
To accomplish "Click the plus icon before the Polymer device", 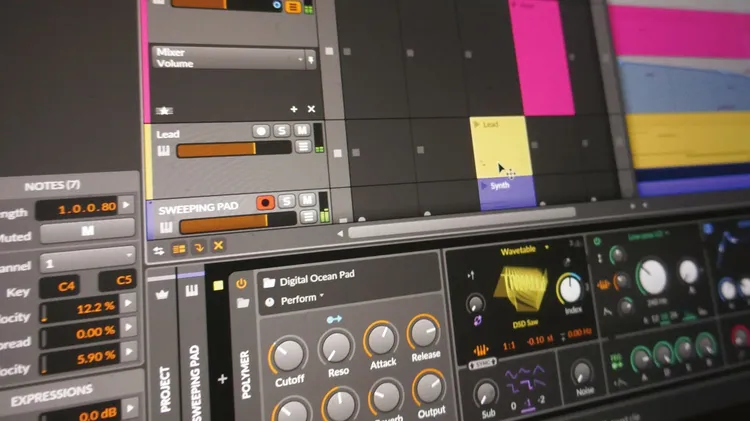I will pos(222,379).
